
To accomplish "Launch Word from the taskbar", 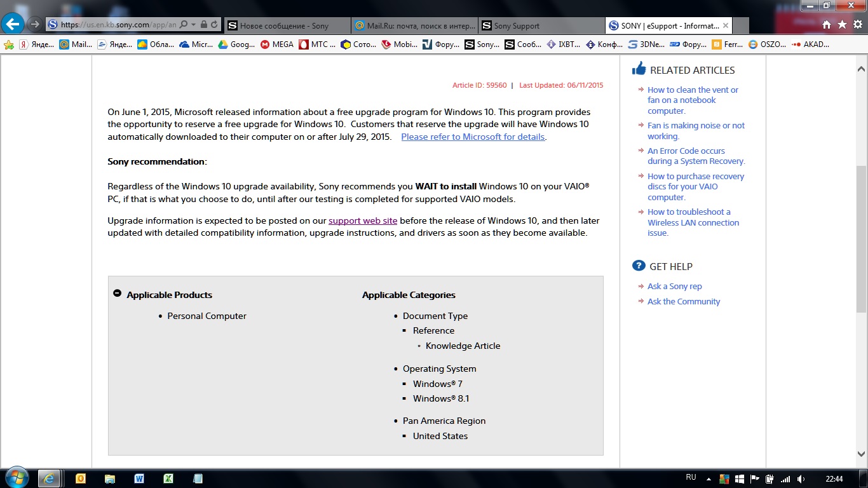I will (x=139, y=478).
